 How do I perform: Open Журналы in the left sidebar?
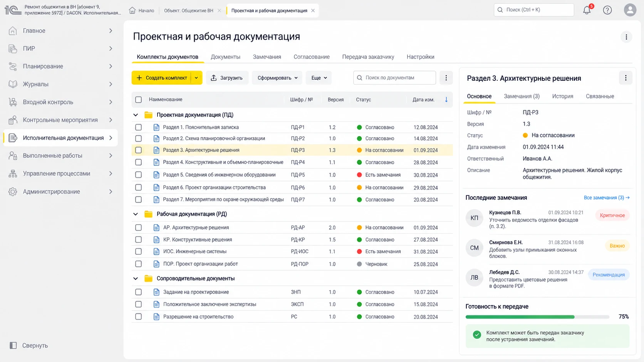(x=60, y=84)
